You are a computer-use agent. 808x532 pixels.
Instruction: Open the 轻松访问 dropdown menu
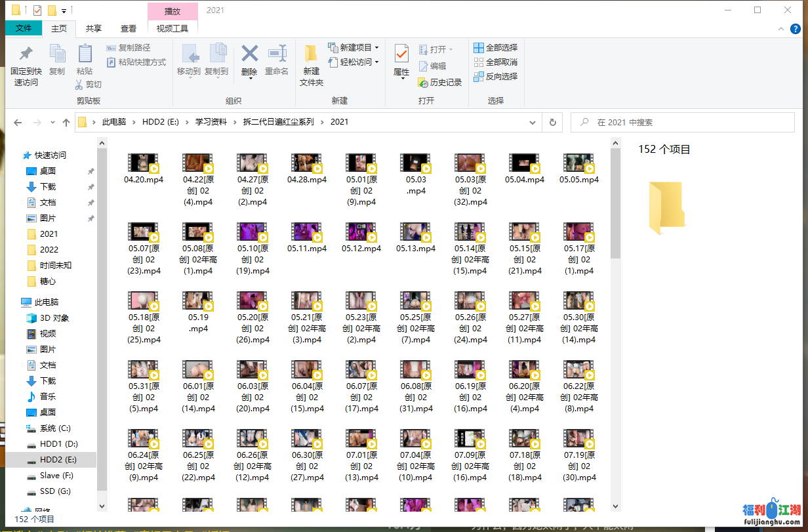tap(355, 62)
